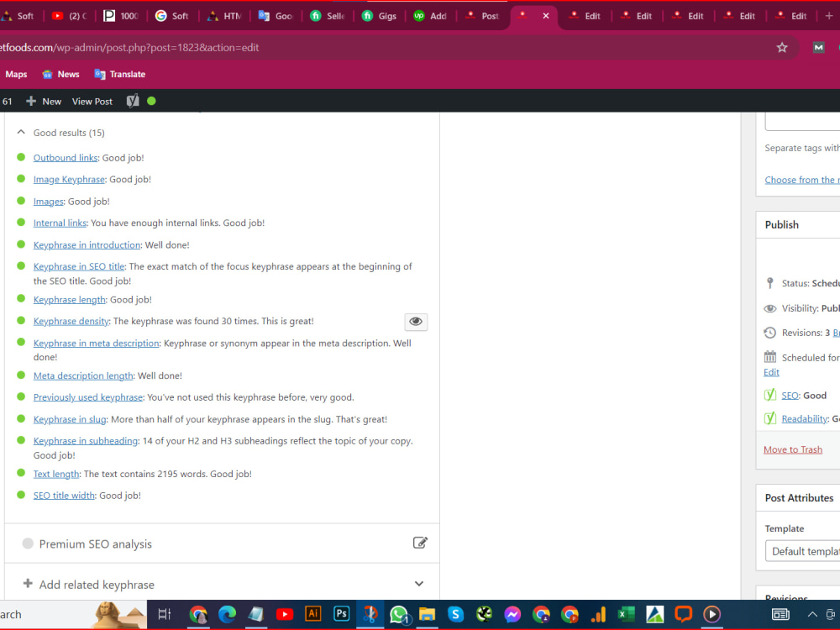Switch to the YouTube browser tab
Viewport: 840px width, 630px height.
click(70, 16)
